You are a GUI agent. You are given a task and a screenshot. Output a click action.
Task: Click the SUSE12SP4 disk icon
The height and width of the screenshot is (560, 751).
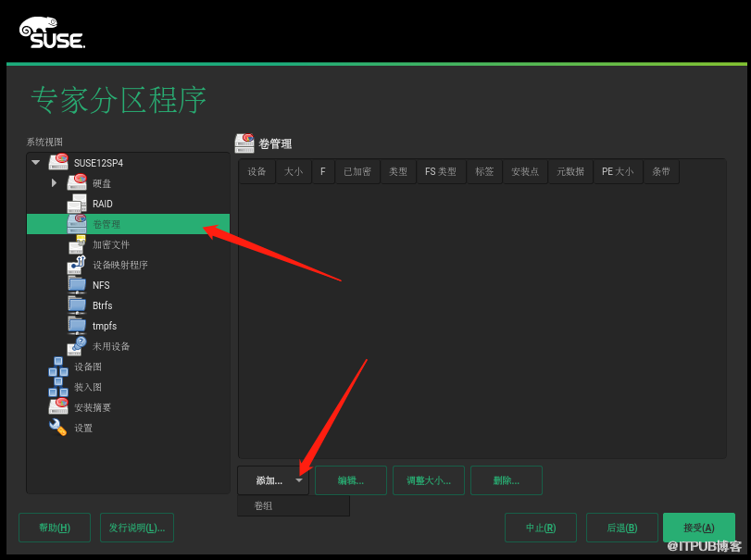[58, 162]
